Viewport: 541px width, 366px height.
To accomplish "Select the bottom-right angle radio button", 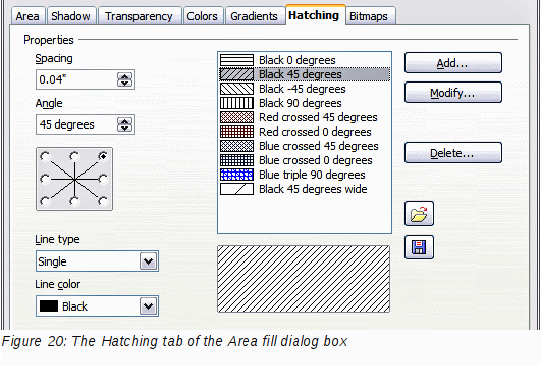I will point(103,201).
